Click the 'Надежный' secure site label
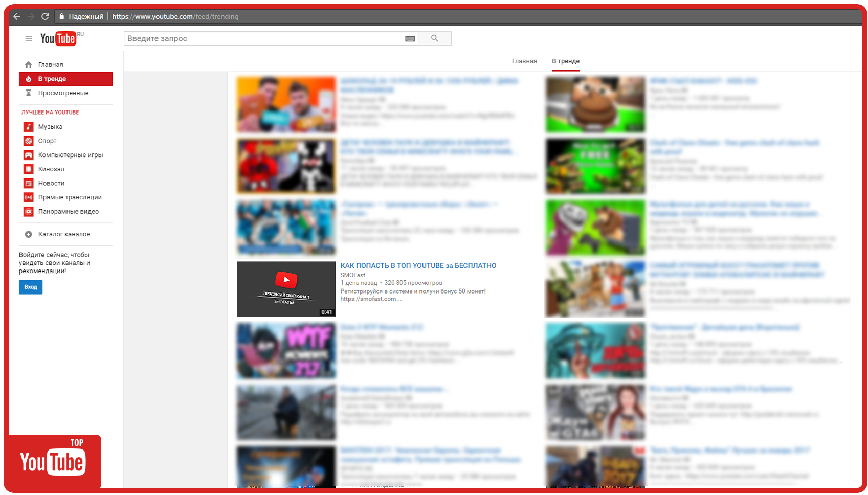Screen dimensions: 868x495 point(86,16)
